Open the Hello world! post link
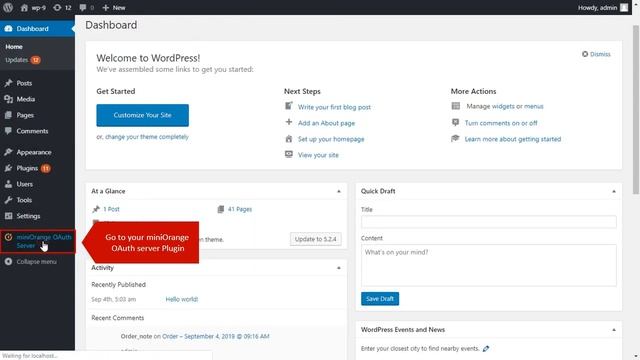 coord(182,299)
